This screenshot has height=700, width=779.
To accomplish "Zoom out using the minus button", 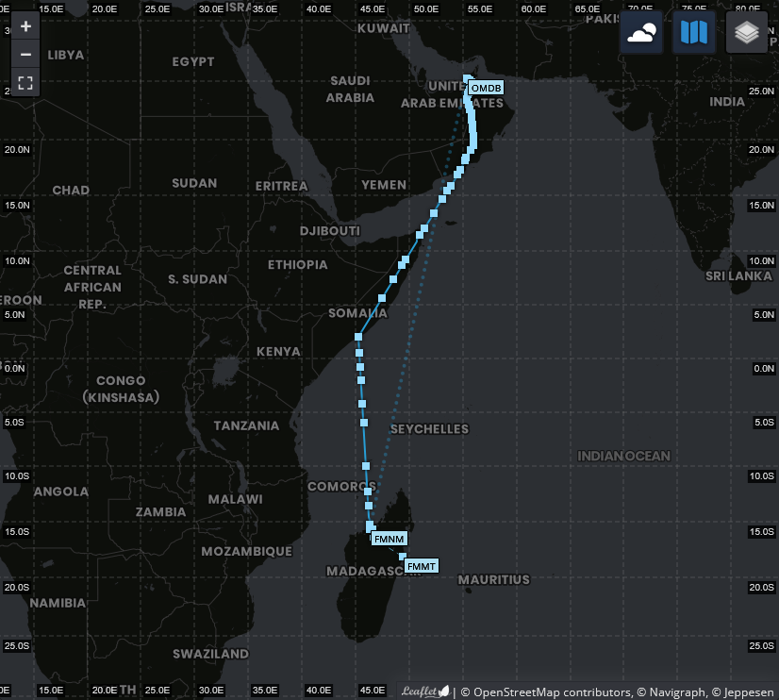I will [25, 55].
